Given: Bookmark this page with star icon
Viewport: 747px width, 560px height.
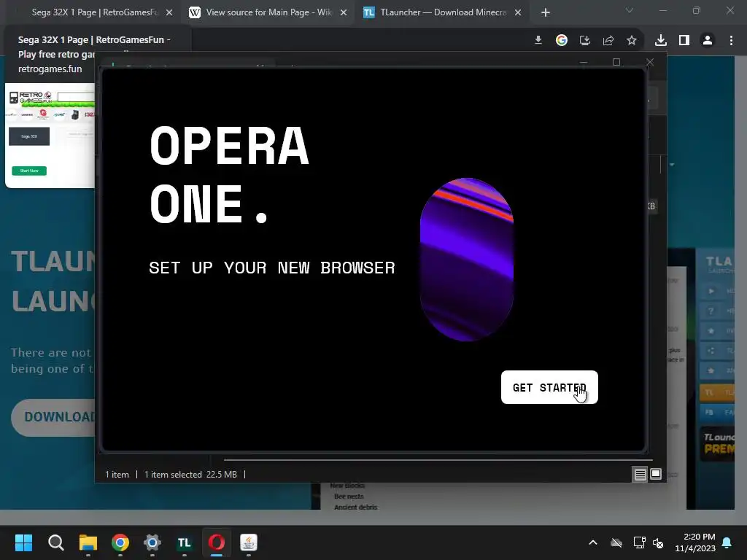Looking at the screenshot, I should pyautogui.click(x=632, y=41).
